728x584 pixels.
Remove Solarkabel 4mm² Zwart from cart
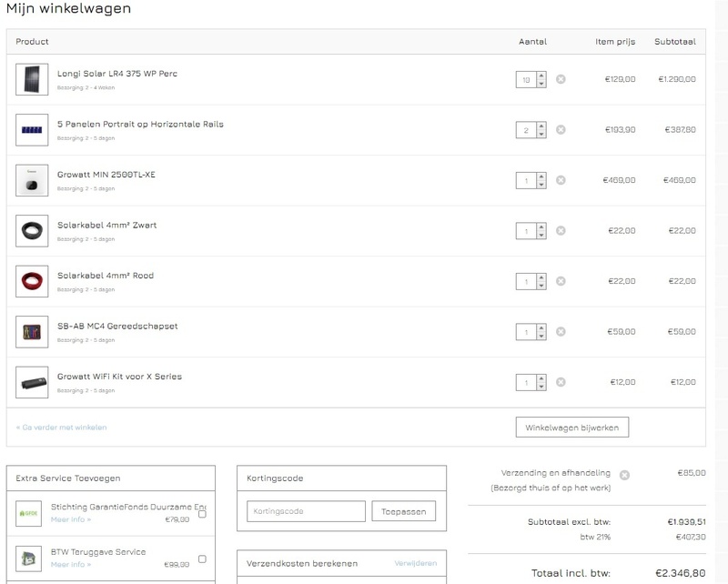(x=561, y=231)
